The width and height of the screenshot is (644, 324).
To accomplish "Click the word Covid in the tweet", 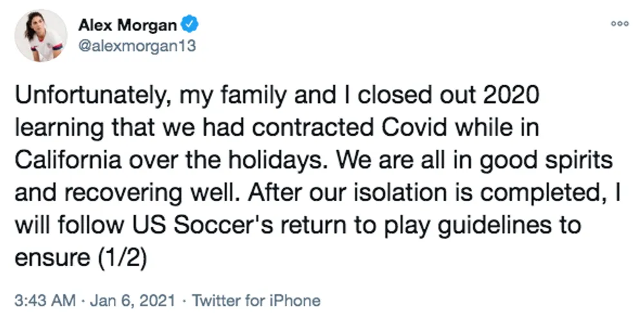I will point(414,128).
